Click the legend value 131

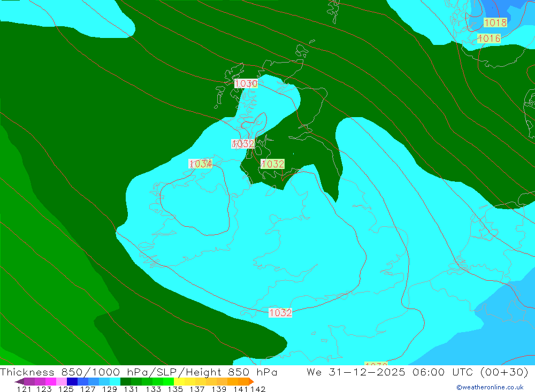coord(131,389)
